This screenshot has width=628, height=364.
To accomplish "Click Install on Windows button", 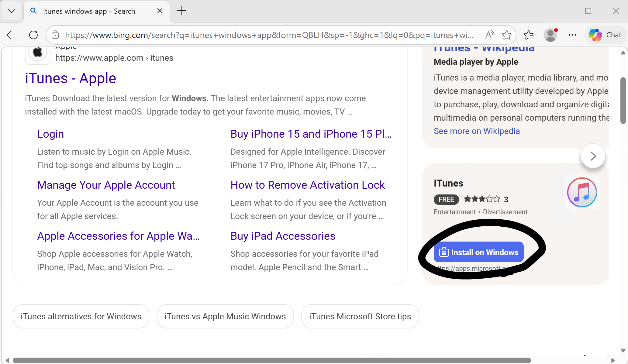I will click(x=478, y=252).
